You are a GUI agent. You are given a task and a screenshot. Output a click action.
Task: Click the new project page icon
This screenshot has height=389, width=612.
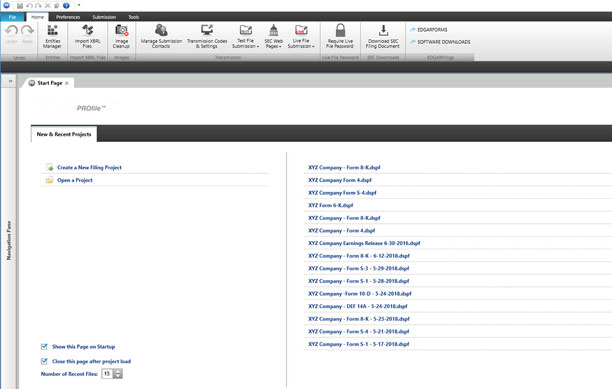(50, 167)
